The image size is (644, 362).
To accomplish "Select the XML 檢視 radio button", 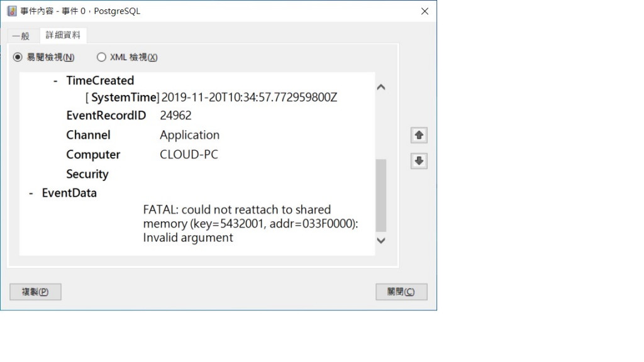I will pyautogui.click(x=101, y=57).
